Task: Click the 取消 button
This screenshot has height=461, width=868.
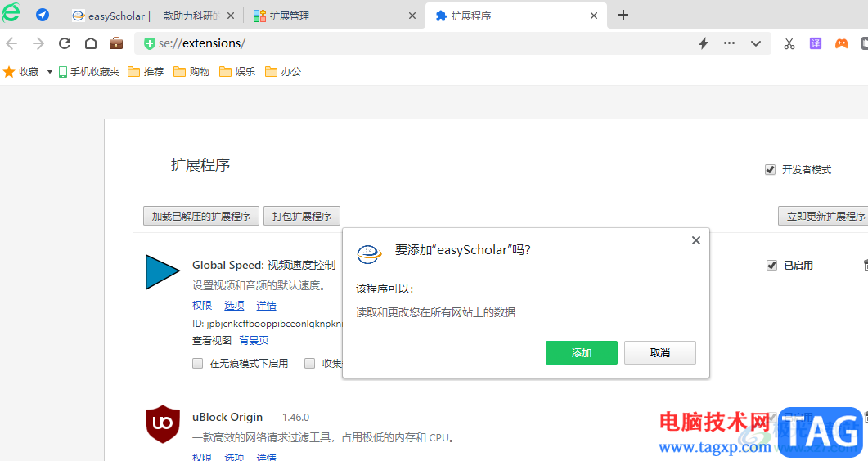Action: coord(660,352)
